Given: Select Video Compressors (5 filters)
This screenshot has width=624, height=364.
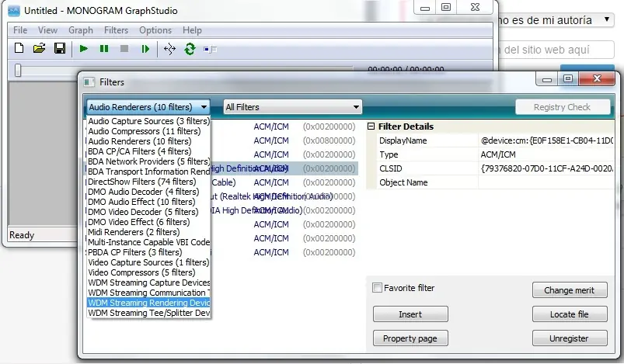Looking at the screenshot, I should [148, 272].
